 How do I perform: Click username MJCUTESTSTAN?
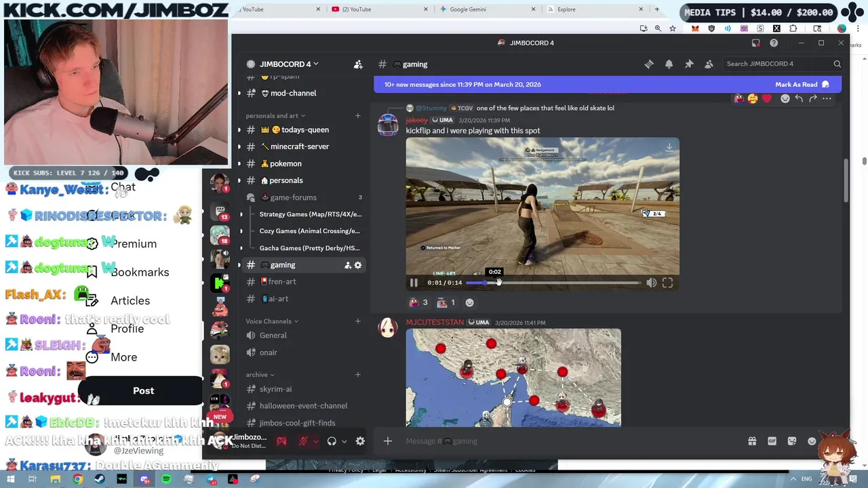(435, 323)
